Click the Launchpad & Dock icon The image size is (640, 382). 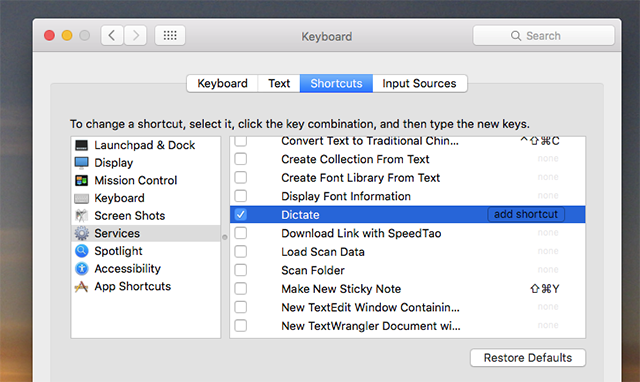tap(82, 145)
